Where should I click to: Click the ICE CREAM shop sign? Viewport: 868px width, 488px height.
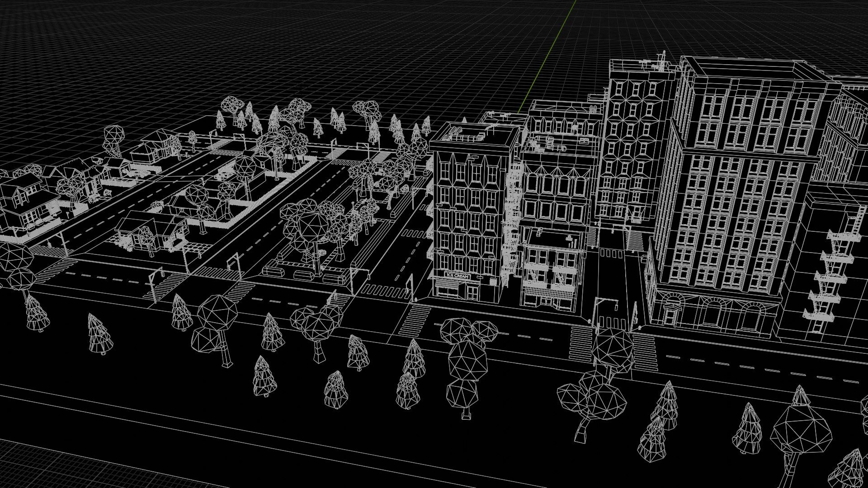pyautogui.click(x=458, y=275)
